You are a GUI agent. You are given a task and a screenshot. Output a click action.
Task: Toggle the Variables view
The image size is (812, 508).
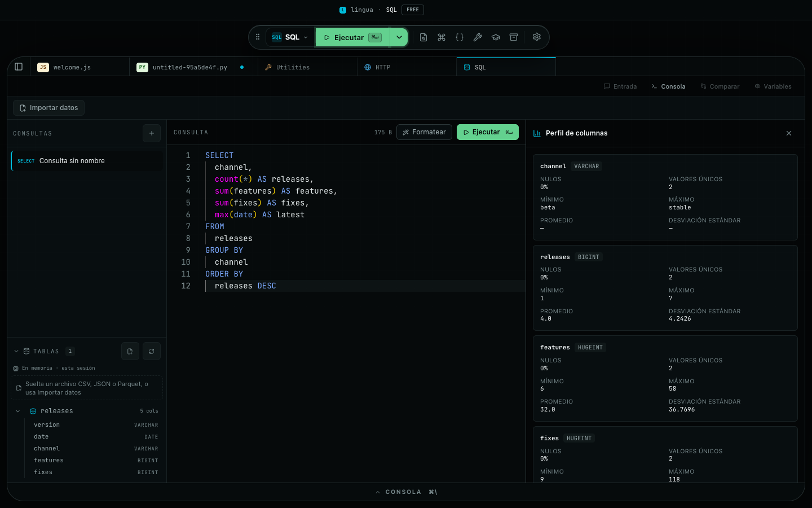tap(773, 86)
